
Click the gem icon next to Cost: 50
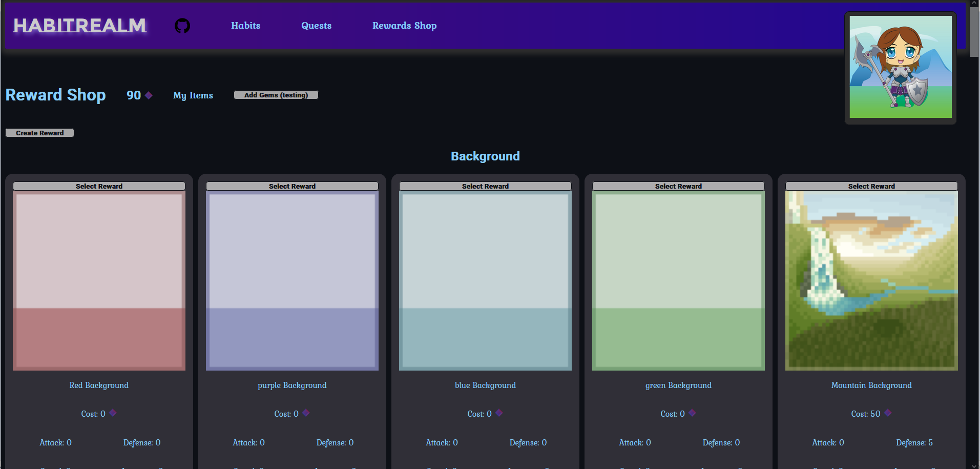point(888,413)
